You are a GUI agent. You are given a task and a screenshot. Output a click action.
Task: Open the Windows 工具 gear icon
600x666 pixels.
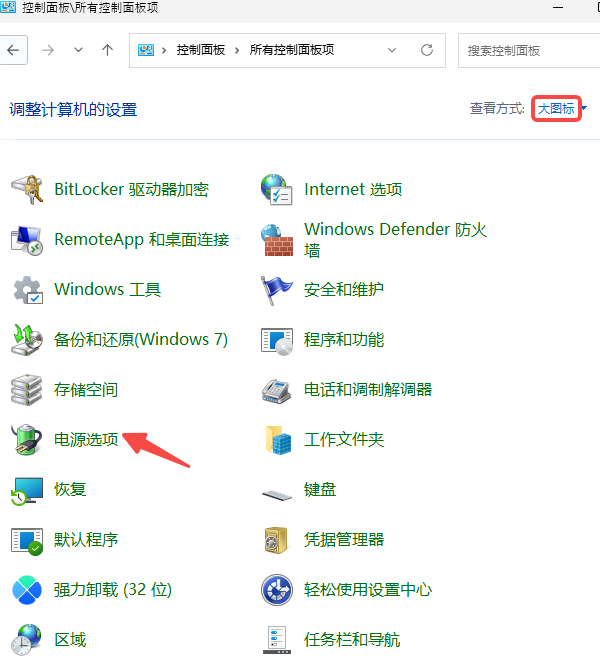(28, 290)
